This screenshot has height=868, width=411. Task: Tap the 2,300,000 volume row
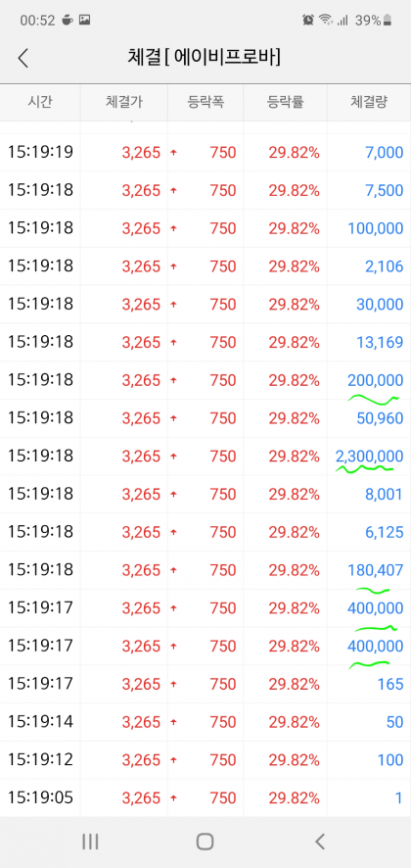click(x=205, y=457)
